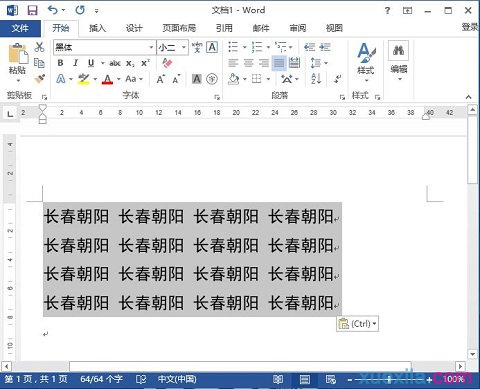The height and width of the screenshot is (389, 480).
Task: Expand Paste Options (Ctrl) popup
Action: [x=357, y=323]
